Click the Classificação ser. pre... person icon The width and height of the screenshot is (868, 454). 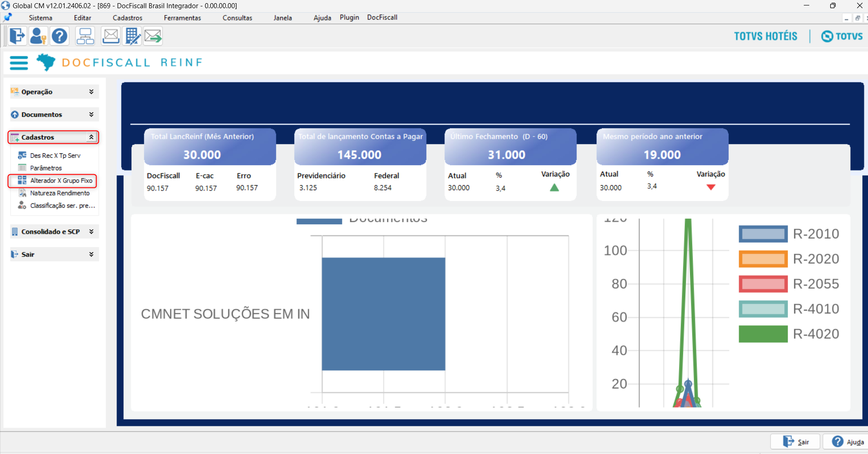[22, 206]
